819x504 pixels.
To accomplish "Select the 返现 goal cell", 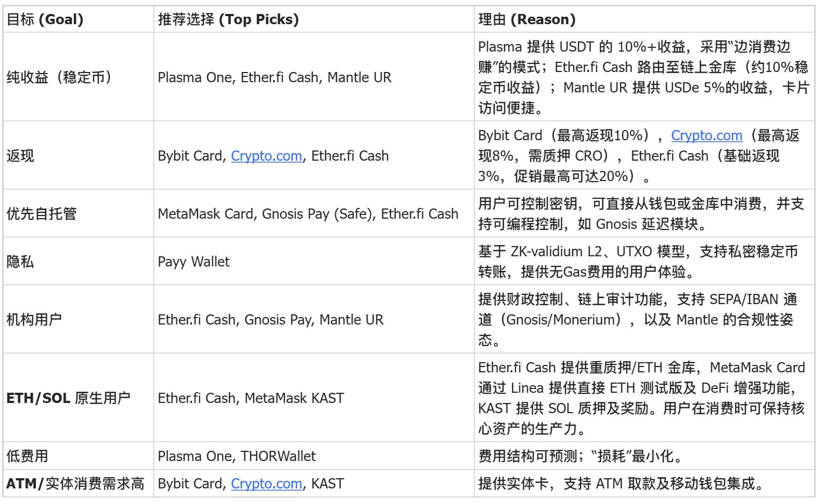I will pos(20,156).
